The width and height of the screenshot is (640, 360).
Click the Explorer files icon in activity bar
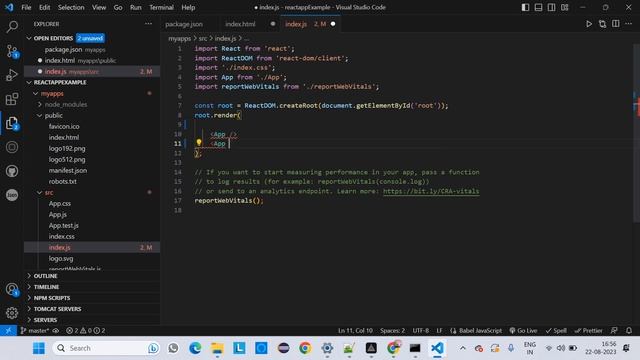coord(12,123)
